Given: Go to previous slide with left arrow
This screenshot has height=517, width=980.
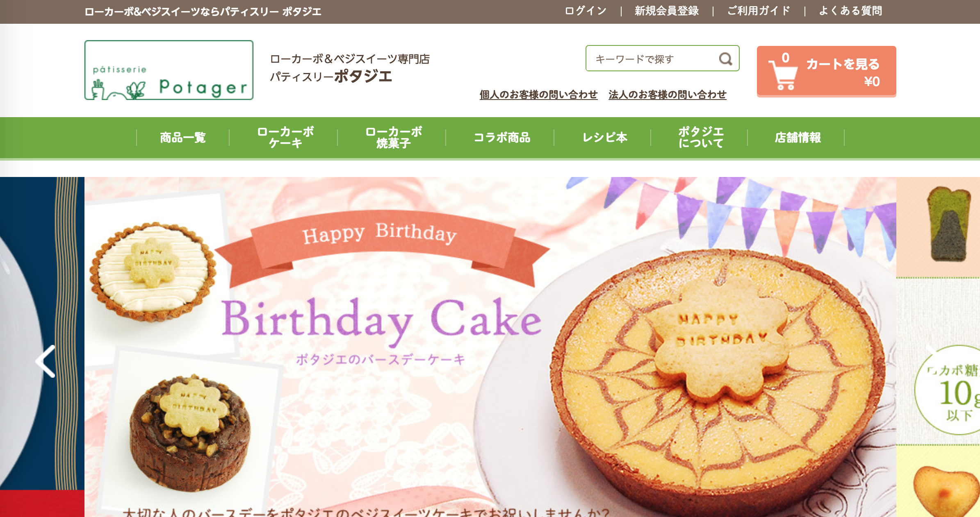Looking at the screenshot, I should pos(46,361).
